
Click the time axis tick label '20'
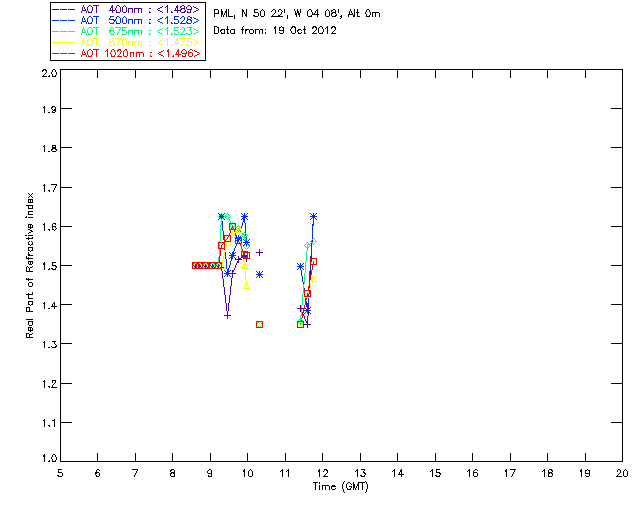pos(622,473)
